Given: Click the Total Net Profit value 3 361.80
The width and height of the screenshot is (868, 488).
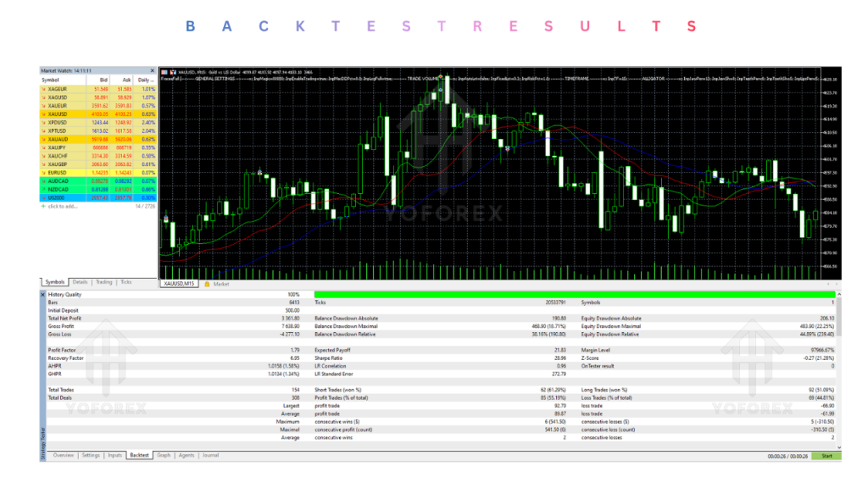Looking at the screenshot, I should pyautogui.click(x=290, y=319).
